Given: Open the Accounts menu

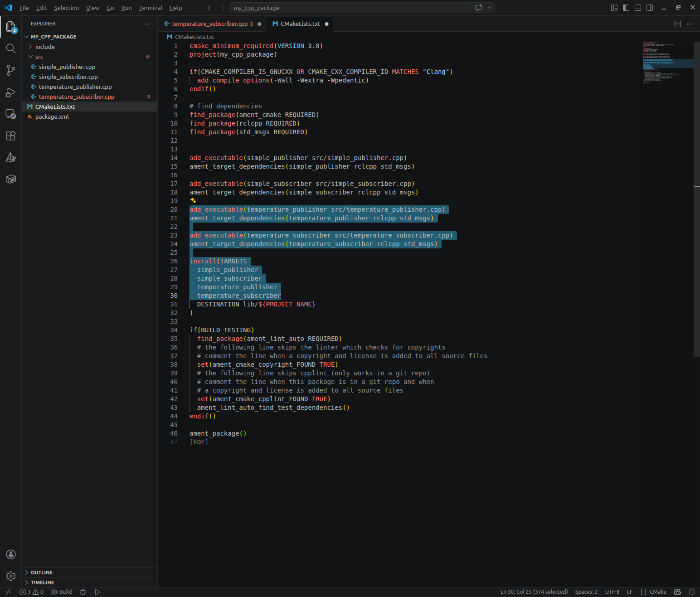Looking at the screenshot, I should 11,554.
